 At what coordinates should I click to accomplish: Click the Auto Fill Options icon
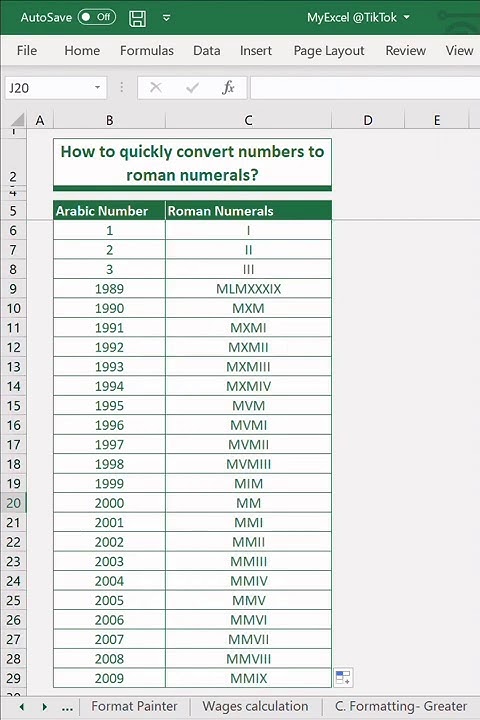pyautogui.click(x=343, y=677)
